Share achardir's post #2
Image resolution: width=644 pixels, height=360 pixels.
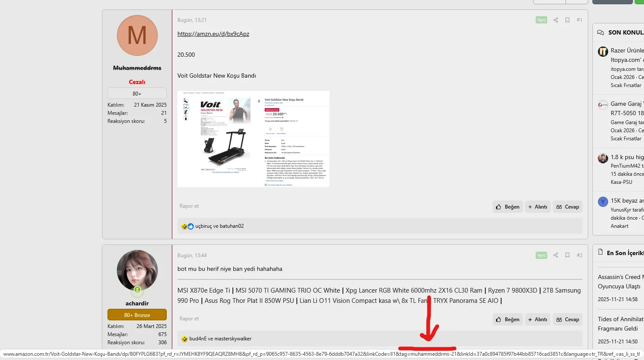coord(555,255)
